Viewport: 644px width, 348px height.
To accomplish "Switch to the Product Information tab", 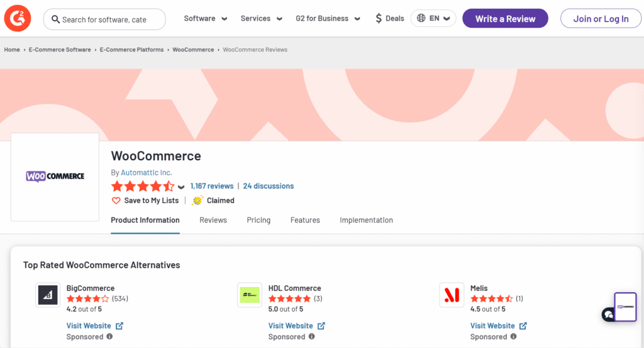I will [145, 220].
